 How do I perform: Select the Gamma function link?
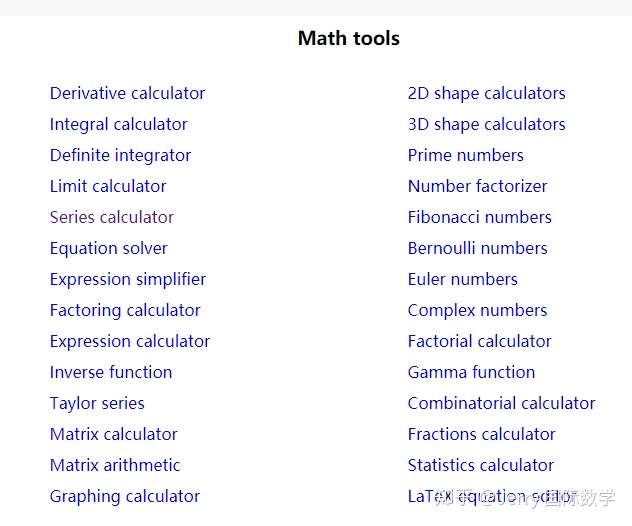click(x=471, y=372)
